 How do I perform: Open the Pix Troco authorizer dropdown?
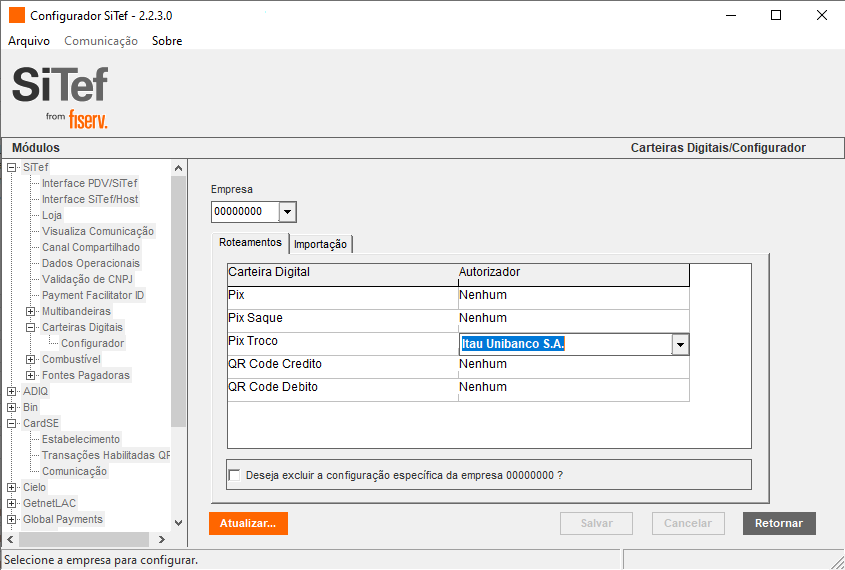tap(680, 344)
